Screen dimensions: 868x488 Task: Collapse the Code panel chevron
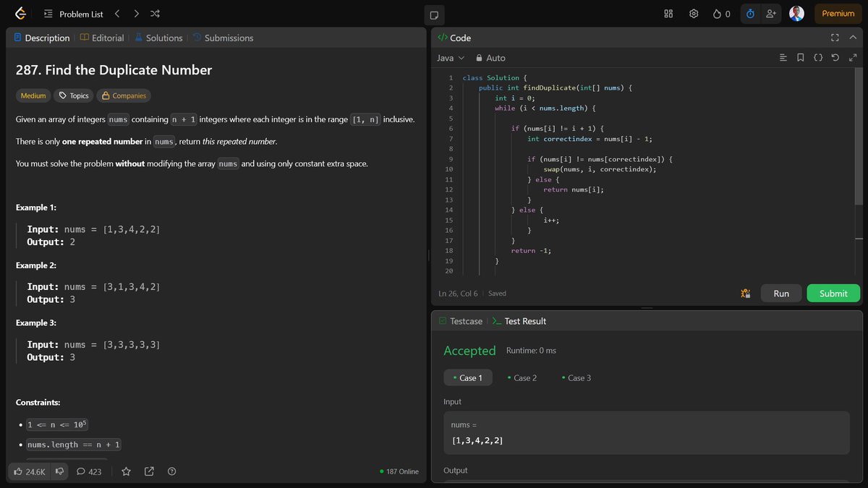(853, 38)
